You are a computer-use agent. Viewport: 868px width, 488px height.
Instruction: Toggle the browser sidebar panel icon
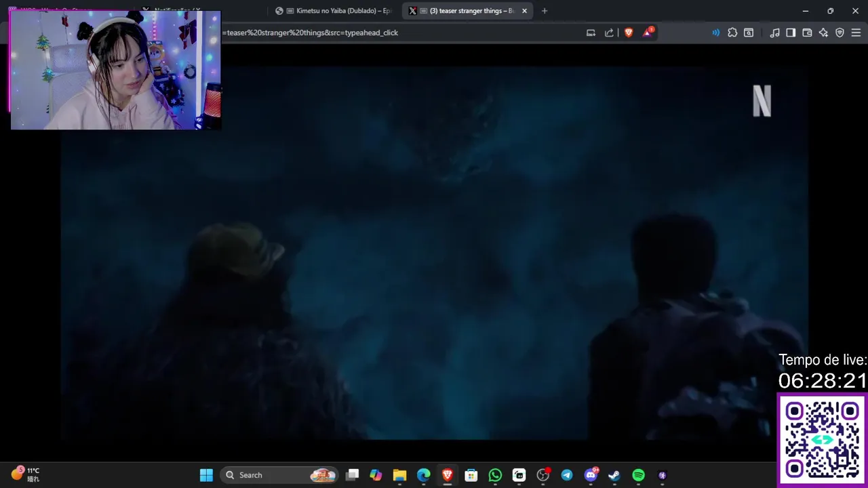(791, 33)
